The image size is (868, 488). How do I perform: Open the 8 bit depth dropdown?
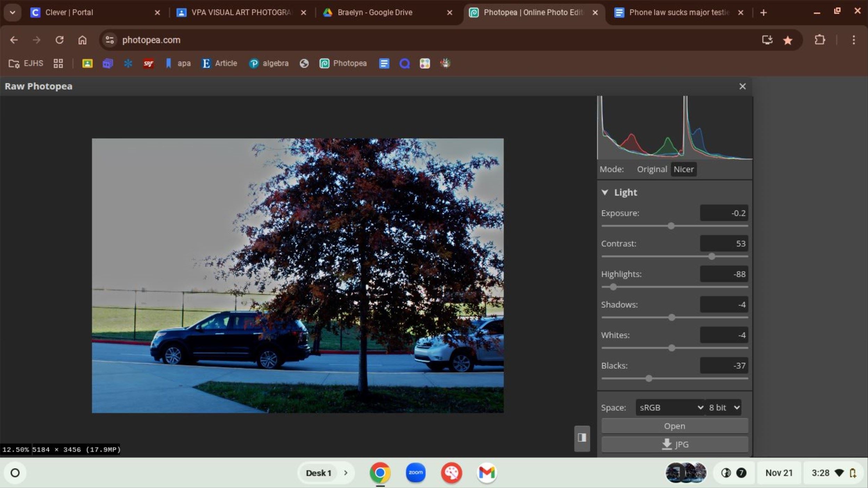[x=724, y=407]
